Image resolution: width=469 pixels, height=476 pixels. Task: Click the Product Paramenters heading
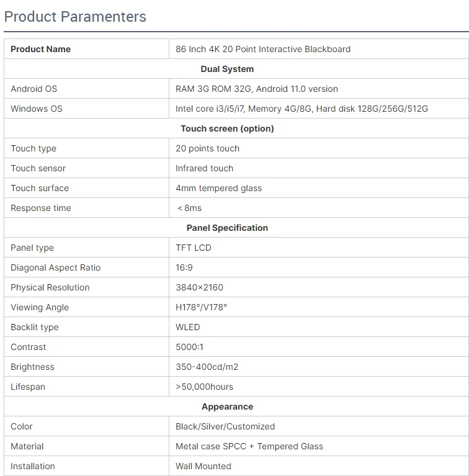(x=75, y=17)
